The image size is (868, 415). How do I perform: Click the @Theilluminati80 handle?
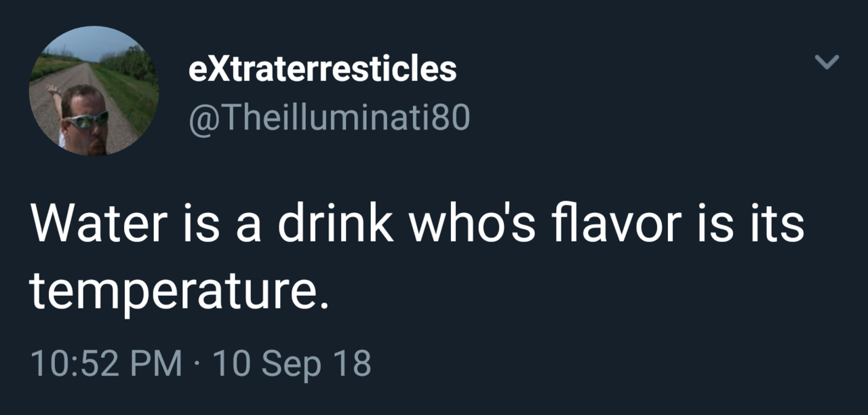pyautogui.click(x=328, y=119)
